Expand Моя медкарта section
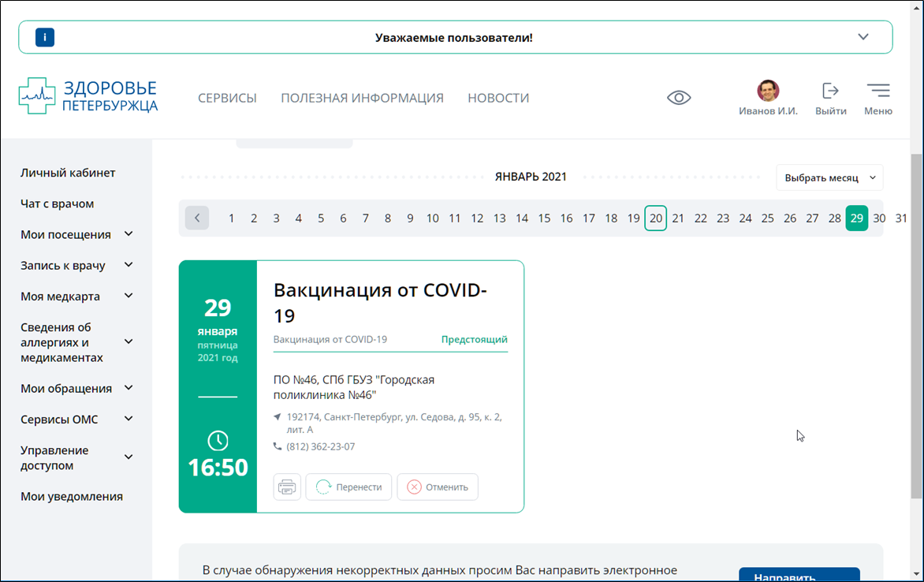The height and width of the screenshot is (582, 924). pyautogui.click(x=129, y=296)
